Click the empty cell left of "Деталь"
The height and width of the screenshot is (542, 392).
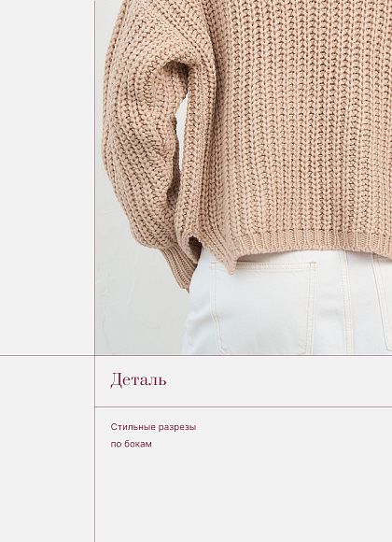pos(47,381)
